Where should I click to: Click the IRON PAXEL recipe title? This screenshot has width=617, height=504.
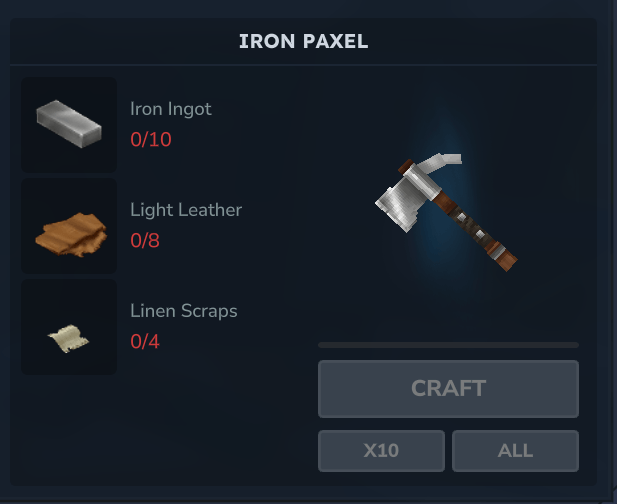pos(303,41)
